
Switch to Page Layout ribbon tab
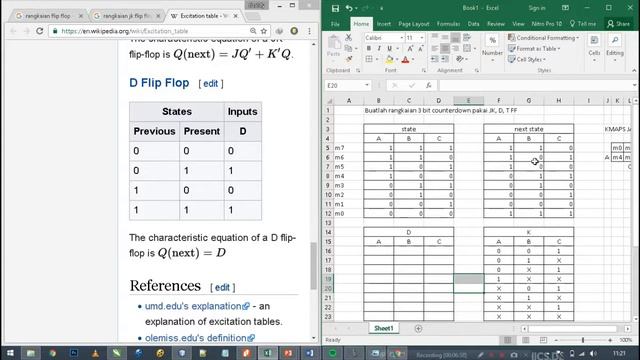click(413, 24)
